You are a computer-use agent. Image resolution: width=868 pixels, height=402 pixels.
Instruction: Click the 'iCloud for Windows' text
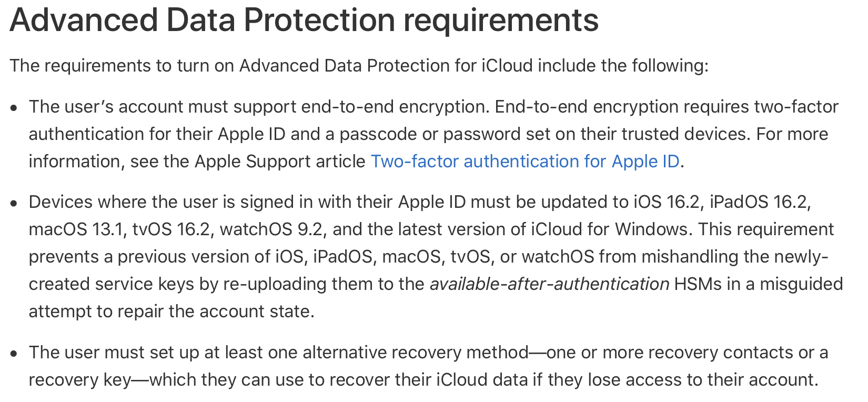point(609,229)
